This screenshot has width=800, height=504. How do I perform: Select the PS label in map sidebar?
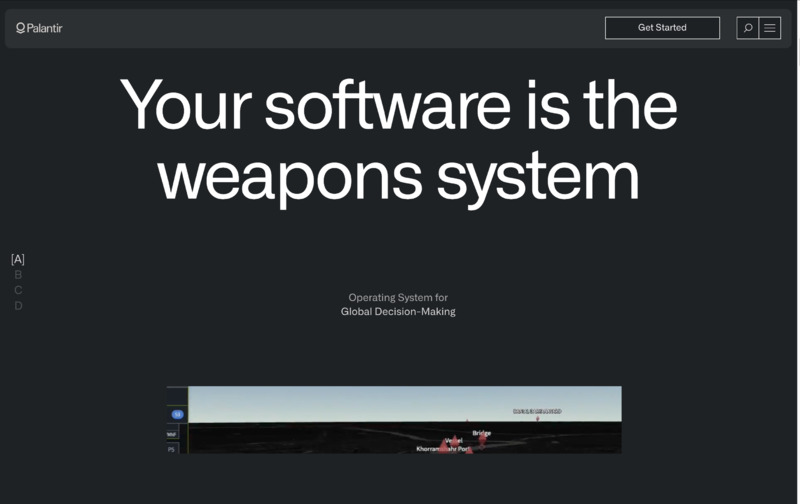(x=172, y=449)
